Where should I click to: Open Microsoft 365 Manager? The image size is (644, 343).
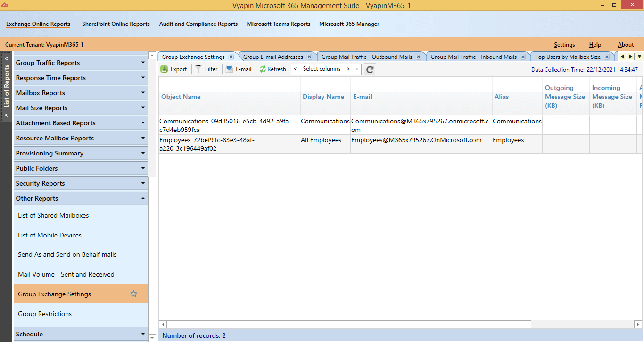[349, 24]
